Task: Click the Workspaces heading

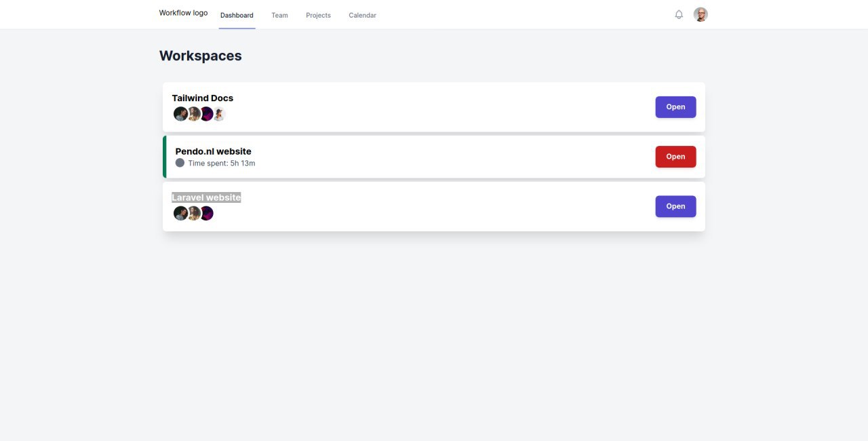Action: click(201, 56)
